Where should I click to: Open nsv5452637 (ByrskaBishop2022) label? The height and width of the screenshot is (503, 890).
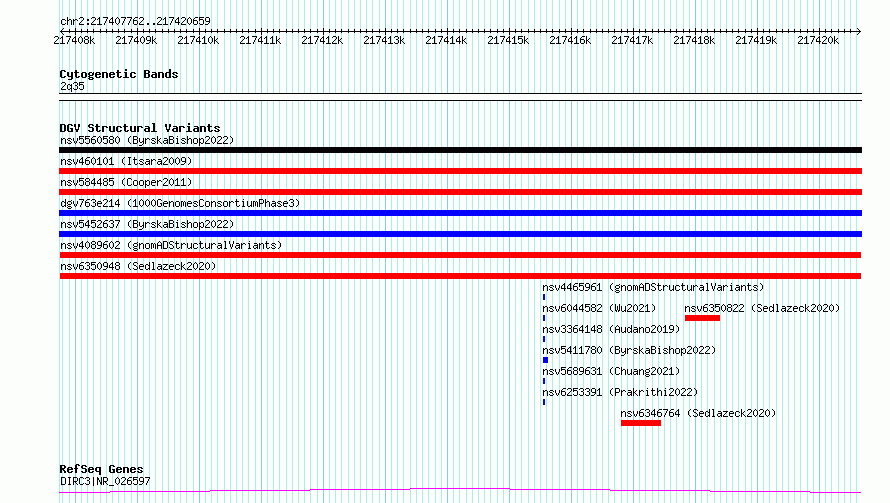tap(147, 224)
